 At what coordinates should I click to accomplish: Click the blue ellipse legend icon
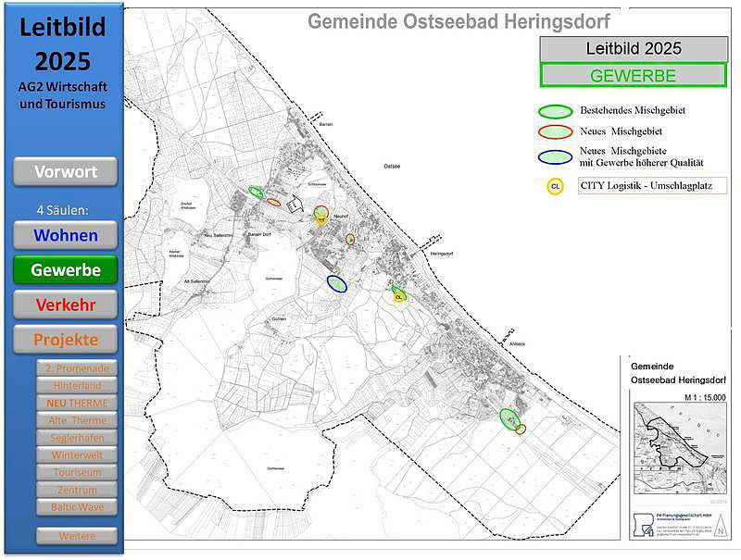[556, 156]
